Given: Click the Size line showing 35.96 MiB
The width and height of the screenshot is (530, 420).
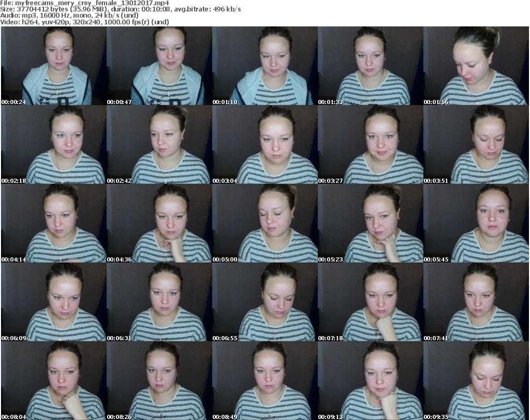Looking at the screenshot, I should (x=120, y=9).
